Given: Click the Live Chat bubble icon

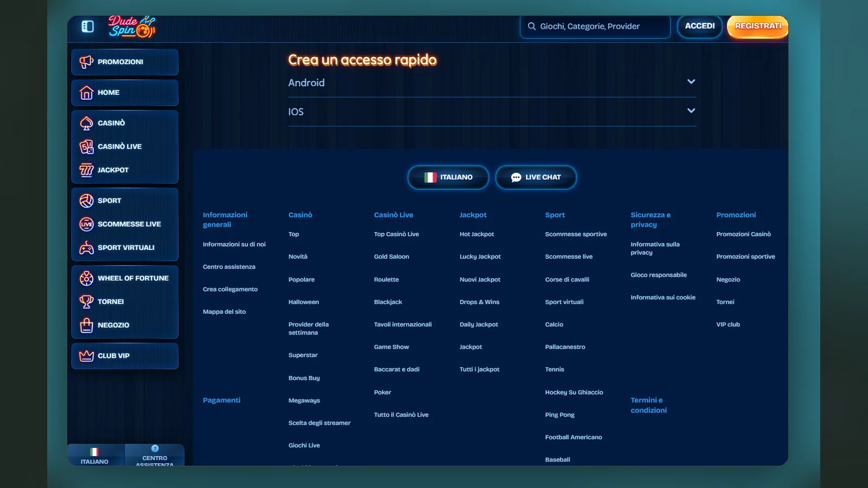Looking at the screenshot, I should (516, 177).
